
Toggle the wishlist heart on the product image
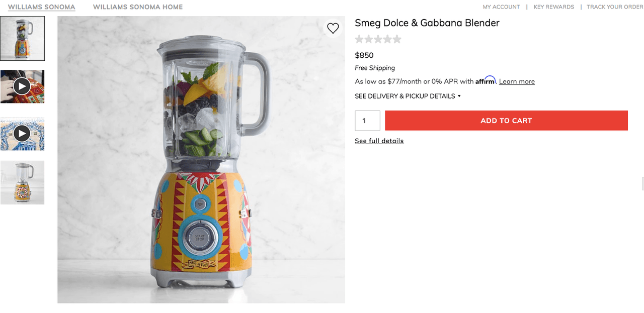point(333,28)
